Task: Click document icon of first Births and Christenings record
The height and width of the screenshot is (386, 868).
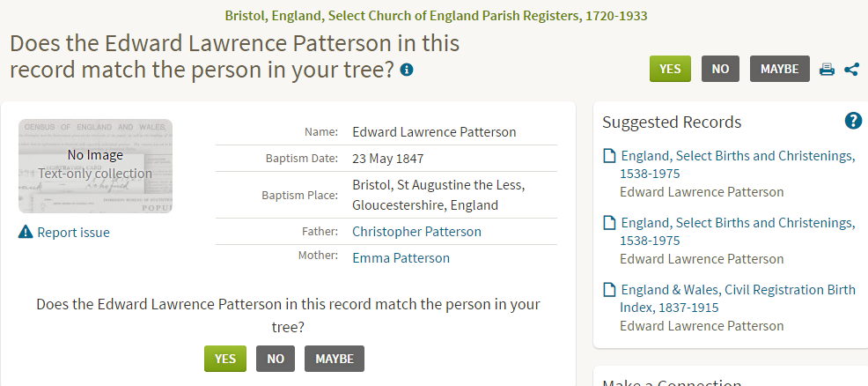Action: click(609, 156)
